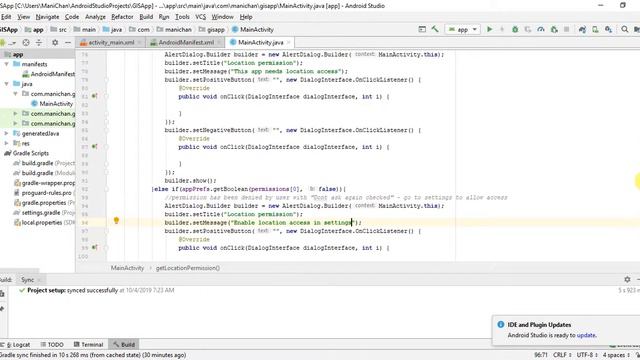Select gradle.properties in project tree

(44, 202)
